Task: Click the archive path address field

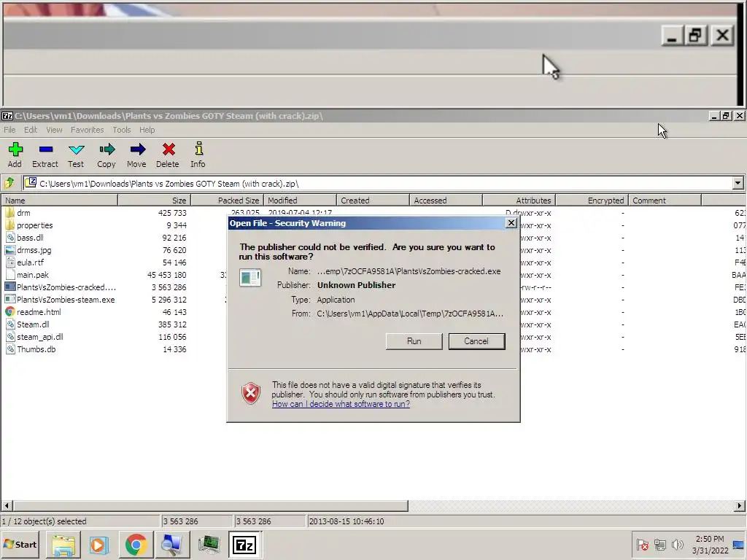Action: click(x=378, y=183)
